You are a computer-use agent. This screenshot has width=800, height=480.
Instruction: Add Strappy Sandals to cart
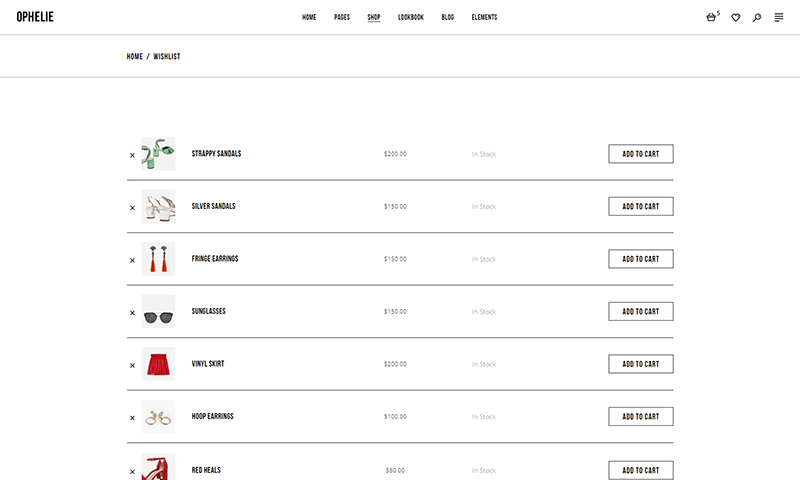pos(641,154)
